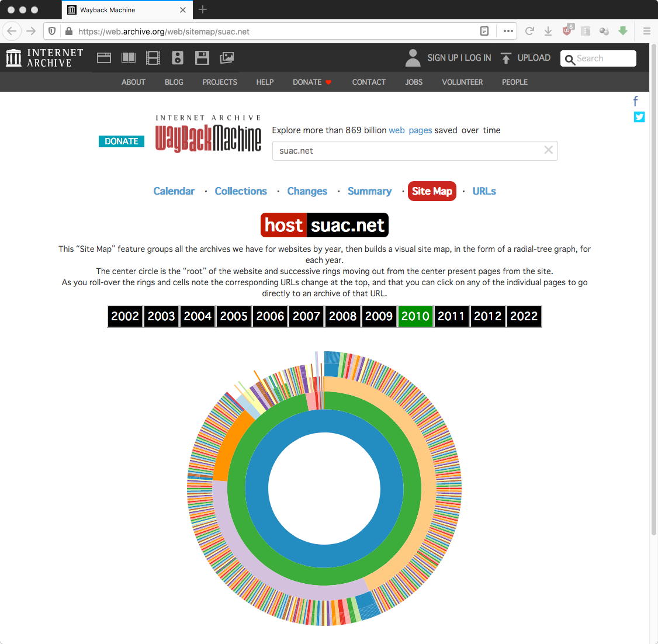Open the ABOUT menu item
Viewport: 658px width, 644px height.
133,82
